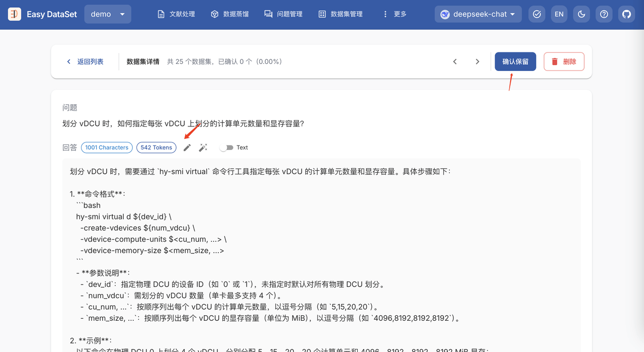The width and height of the screenshot is (644, 352).
Task: Click the 问题 label
Action: [x=70, y=108]
